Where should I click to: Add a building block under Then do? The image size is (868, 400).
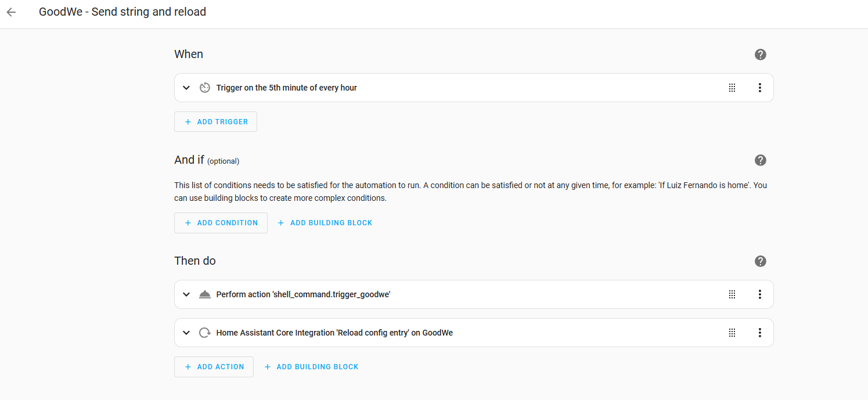pos(311,367)
